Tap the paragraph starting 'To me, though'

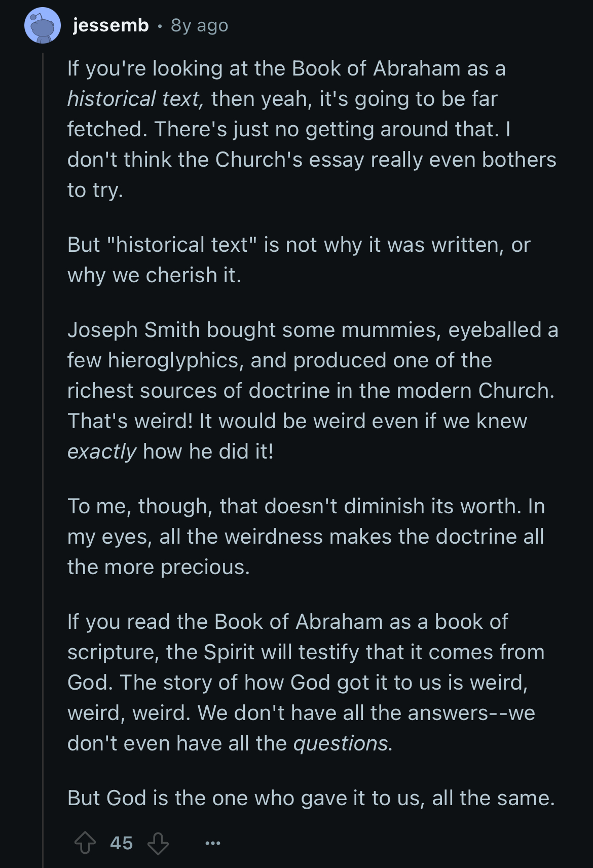306,537
